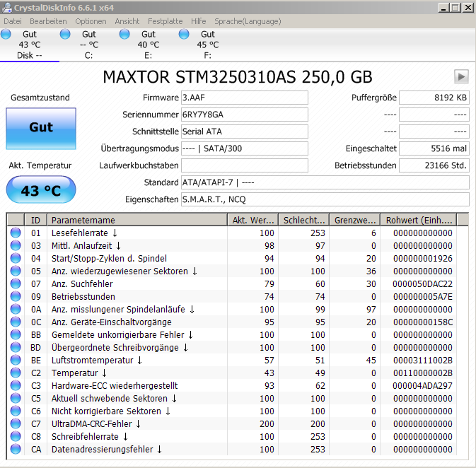Click status icon of Mittl. Anlaufzeit row
476x468 pixels.
click(16, 245)
